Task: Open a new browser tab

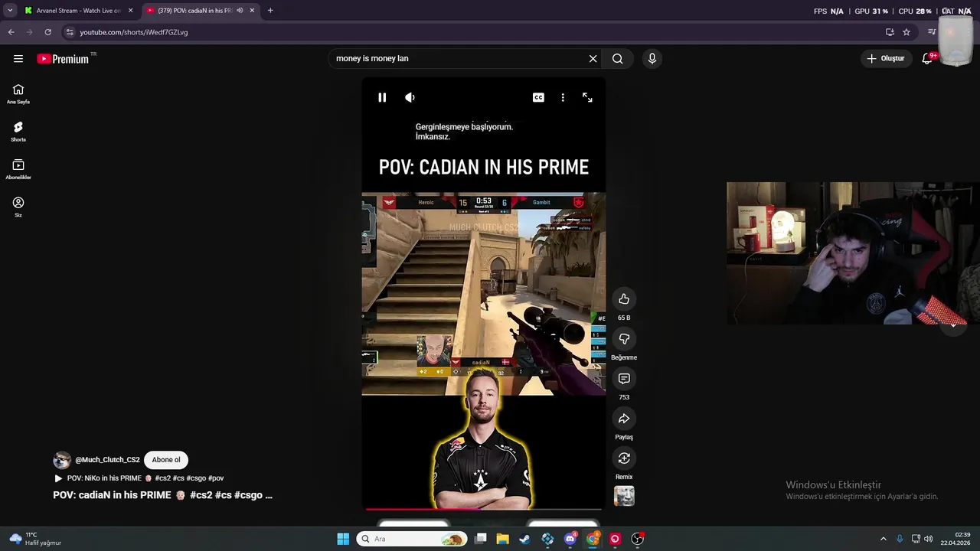Action: 270,11
